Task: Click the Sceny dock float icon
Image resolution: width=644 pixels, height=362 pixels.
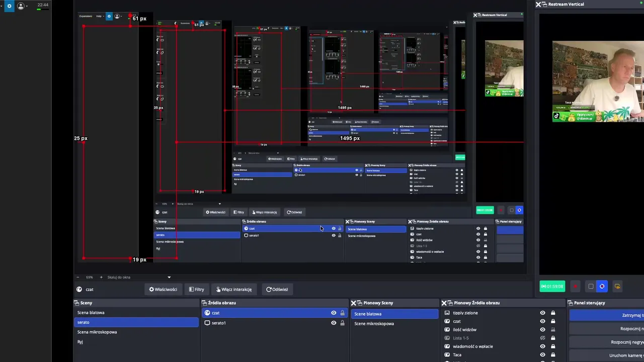Action: [77, 303]
